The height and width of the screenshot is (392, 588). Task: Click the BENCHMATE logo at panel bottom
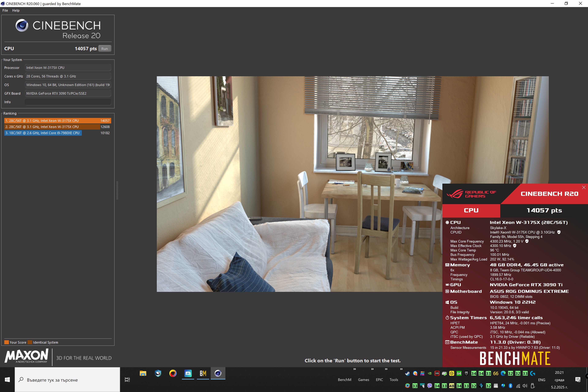[515, 358]
